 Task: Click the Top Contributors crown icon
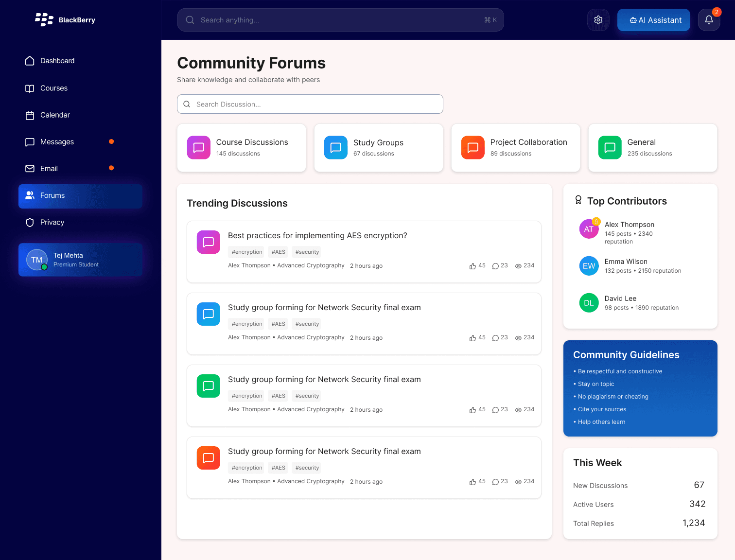(x=578, y=200)
